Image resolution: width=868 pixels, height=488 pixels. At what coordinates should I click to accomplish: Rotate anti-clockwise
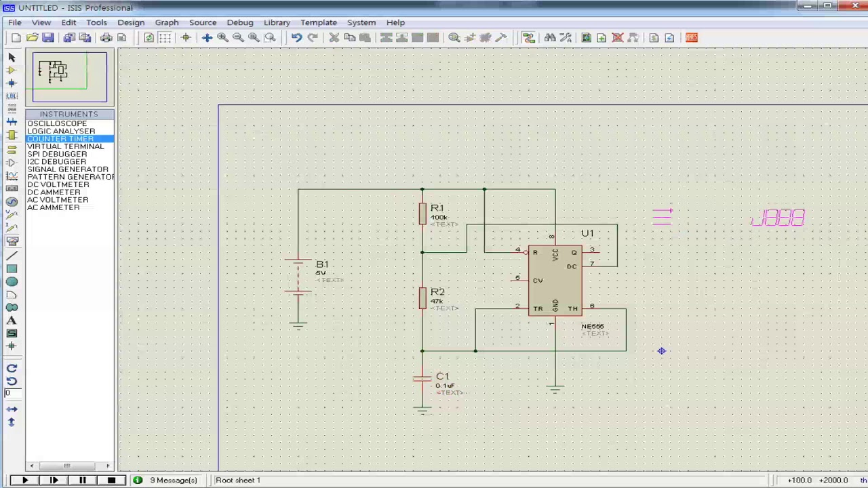(x=12, y=381)
